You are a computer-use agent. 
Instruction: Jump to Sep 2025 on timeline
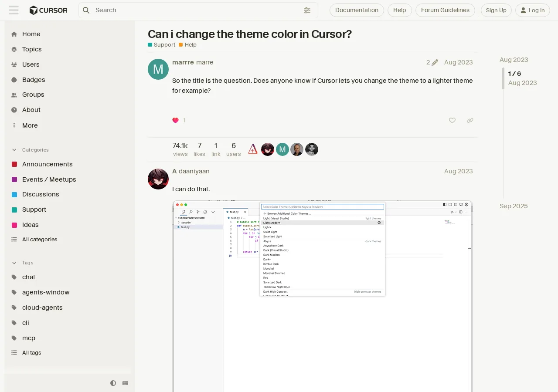pos(514,206)
